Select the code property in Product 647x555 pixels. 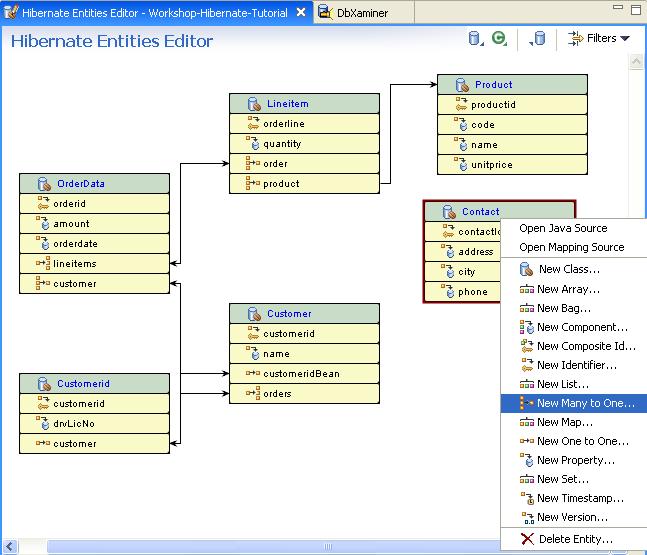coord(512,125)
